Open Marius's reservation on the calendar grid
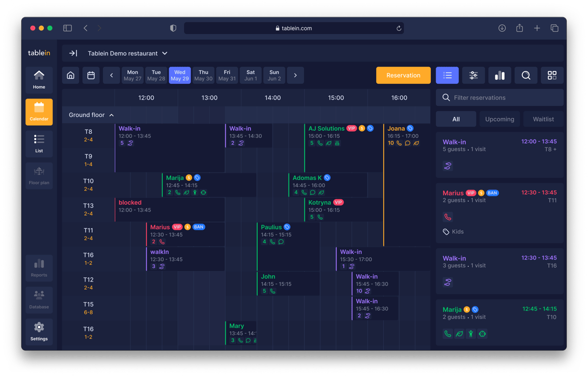 [x=185, y=234]
